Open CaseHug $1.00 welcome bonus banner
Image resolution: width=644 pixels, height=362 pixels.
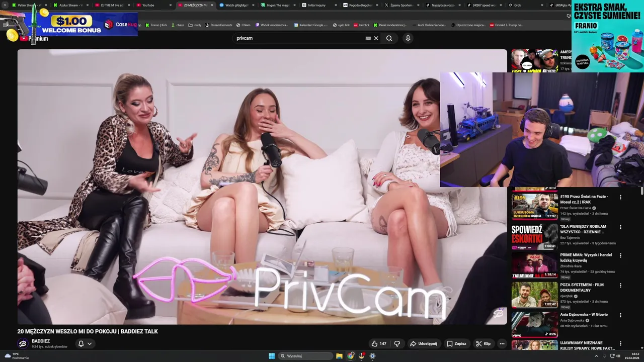coord(69,23)
